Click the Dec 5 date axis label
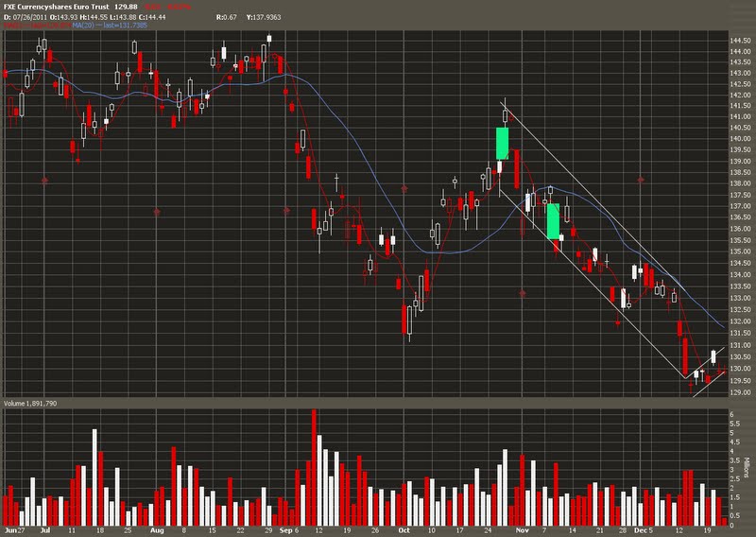Screen dimensions: 756x537 (643, 531)
